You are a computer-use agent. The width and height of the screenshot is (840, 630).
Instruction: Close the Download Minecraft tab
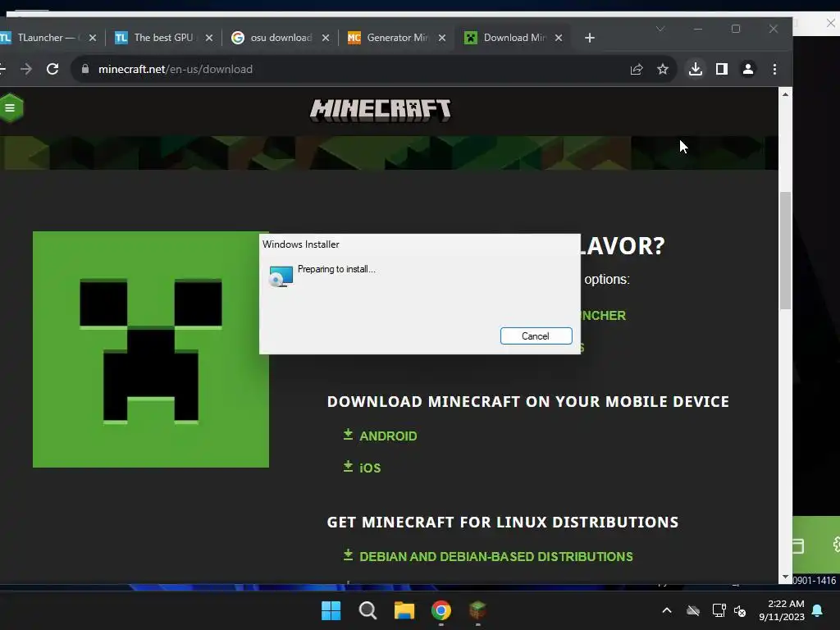tap(558, 38)
